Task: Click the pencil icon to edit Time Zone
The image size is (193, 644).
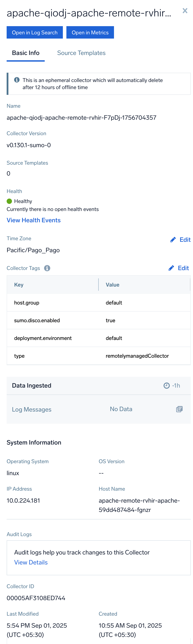Action: 173,240
